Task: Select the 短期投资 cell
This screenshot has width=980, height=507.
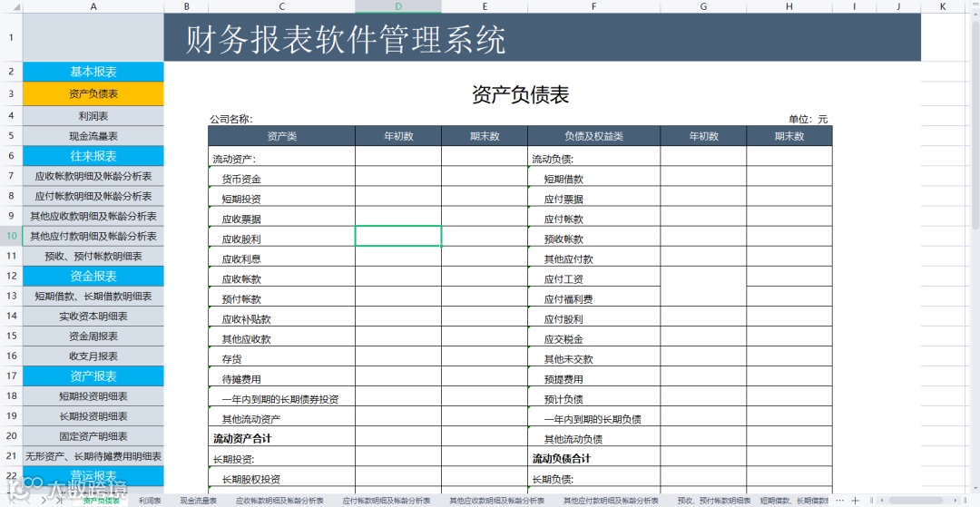Action: (x=282, y=197)
